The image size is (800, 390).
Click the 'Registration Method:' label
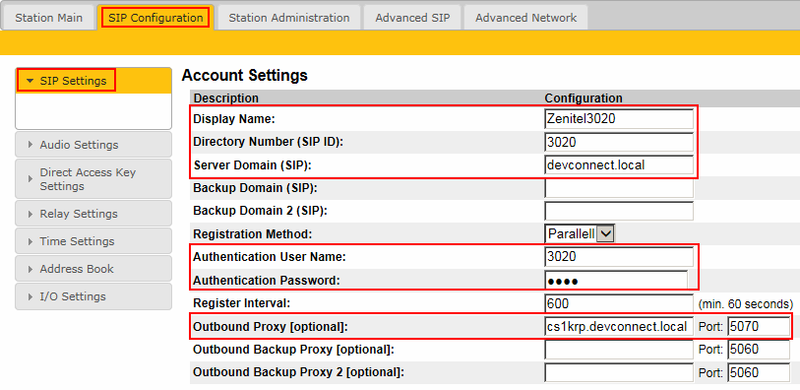[x=252, y=234]
